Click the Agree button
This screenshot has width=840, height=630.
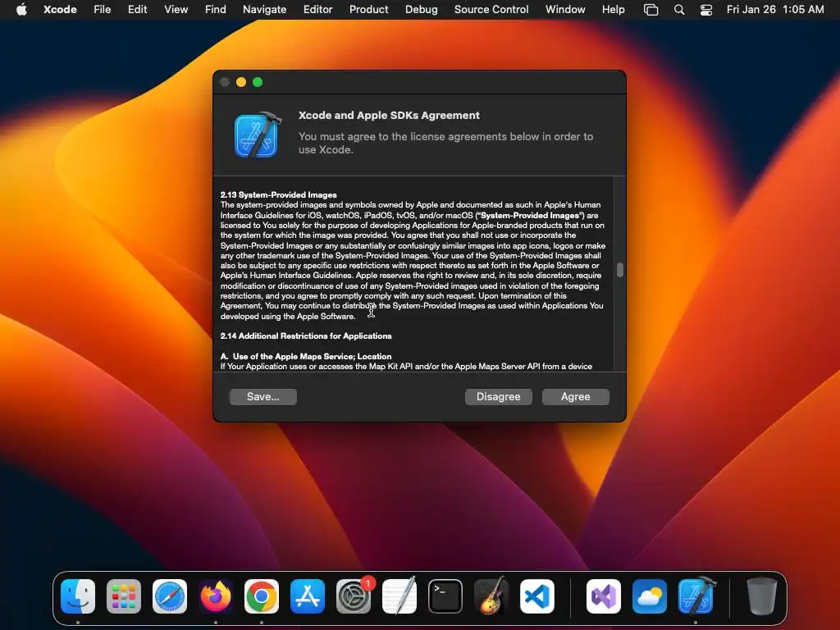pyautogui.click(x=575, y=396)
